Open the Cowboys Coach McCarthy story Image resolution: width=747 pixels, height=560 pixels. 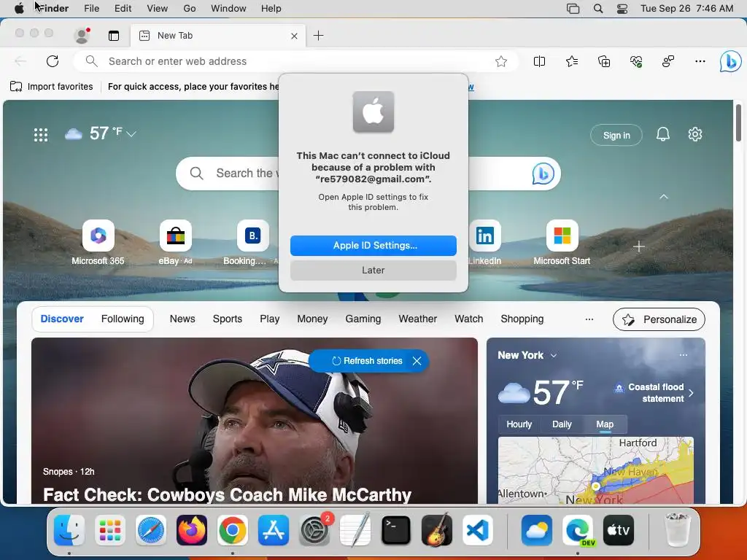click(255, 421)
